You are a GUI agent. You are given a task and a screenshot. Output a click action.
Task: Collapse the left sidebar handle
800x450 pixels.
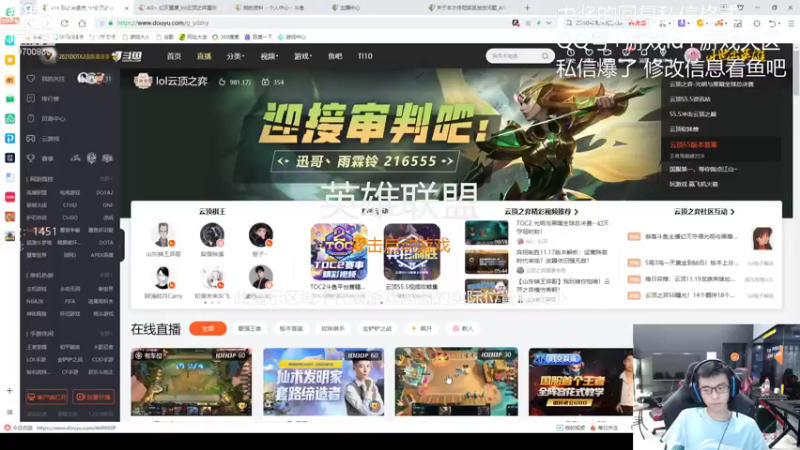[x=122, y=245]
